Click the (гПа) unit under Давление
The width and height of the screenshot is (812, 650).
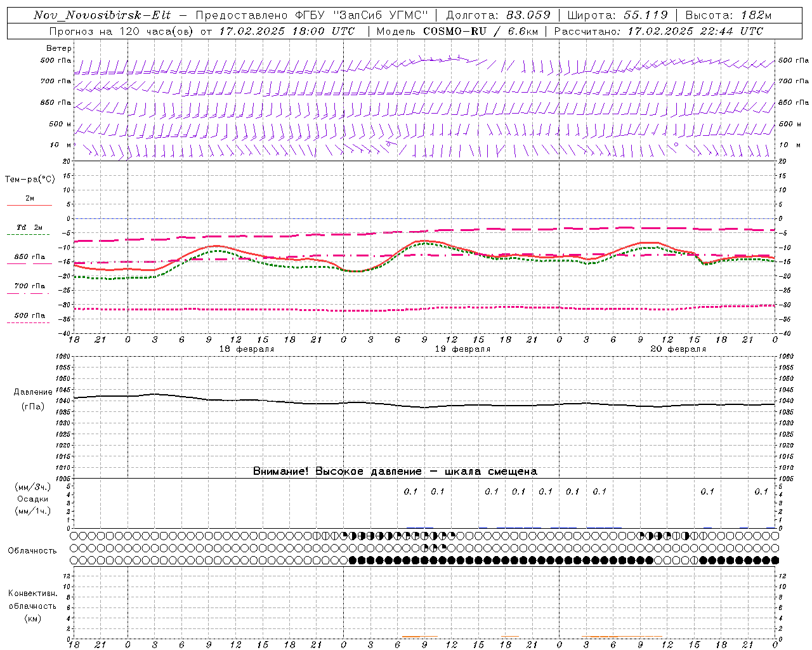click(33, 406)
